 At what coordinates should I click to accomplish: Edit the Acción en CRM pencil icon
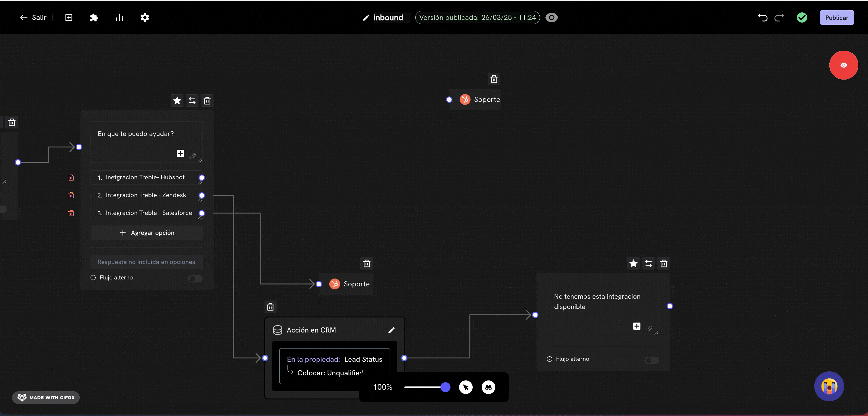click(x=391, y=330)
